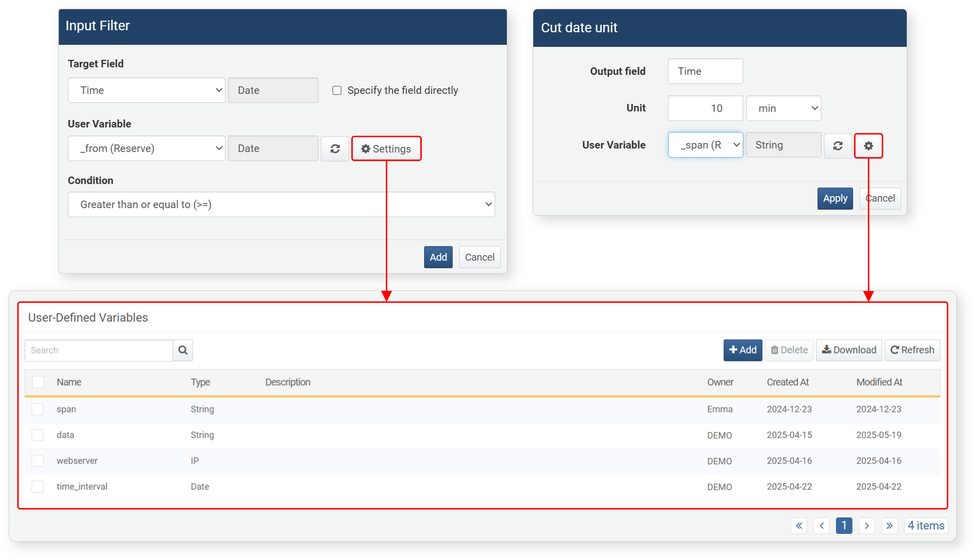Viewport: 975px width, 560px height.
Task: Toggle Specify the field directly checkbox
Action: (x=337, y=90)
